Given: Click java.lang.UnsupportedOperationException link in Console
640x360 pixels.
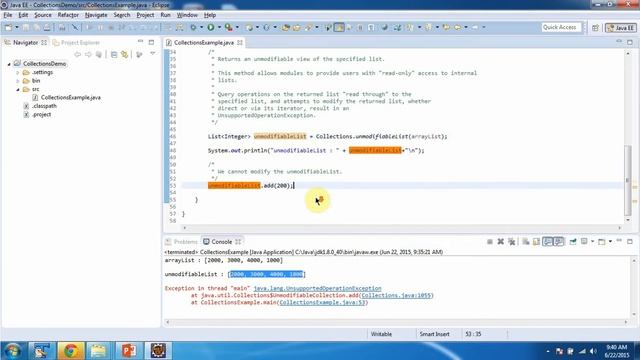Looking at the screenshot, I should 317,288.
